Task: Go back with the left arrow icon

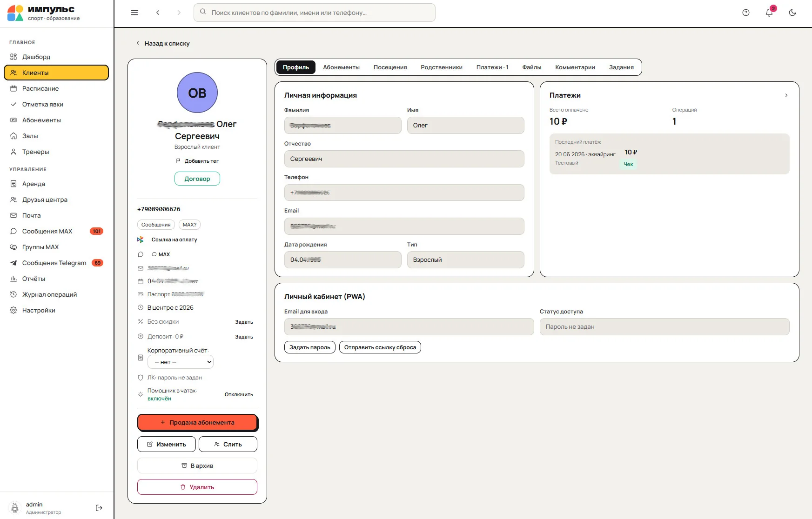Action: 158,13
